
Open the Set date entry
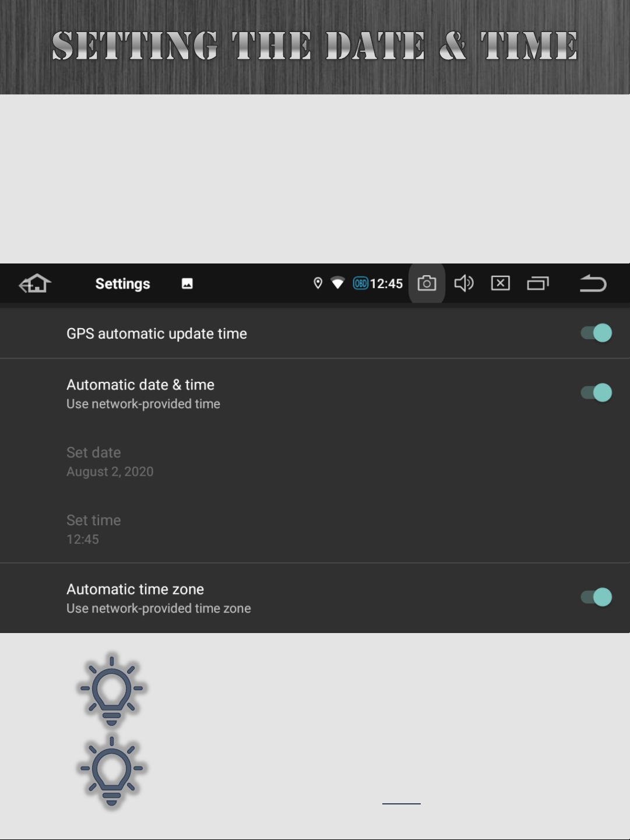tap(315, 462)
